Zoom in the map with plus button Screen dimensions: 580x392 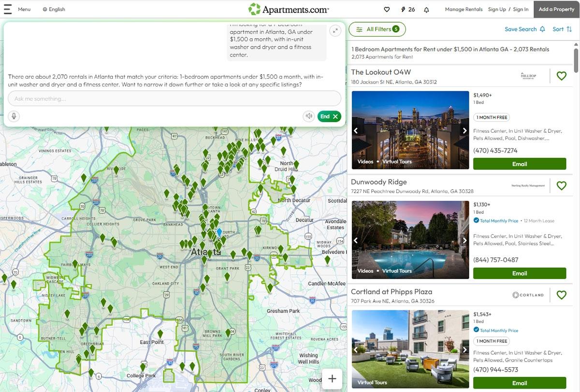(332, 379)
